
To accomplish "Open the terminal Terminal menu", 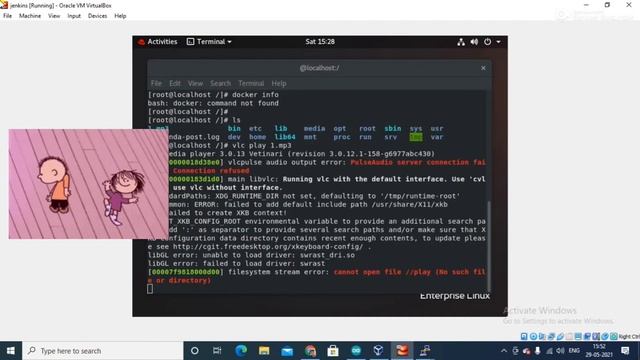I will tap(251, 83).
